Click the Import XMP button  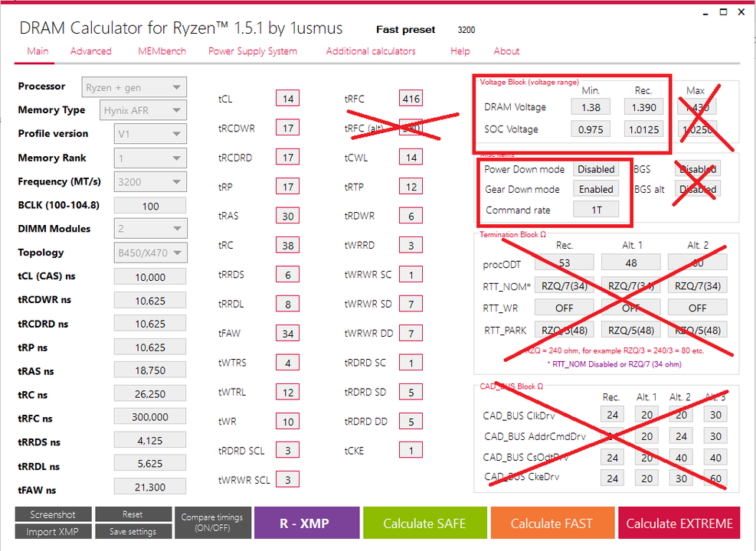click(x=53, y=531)
